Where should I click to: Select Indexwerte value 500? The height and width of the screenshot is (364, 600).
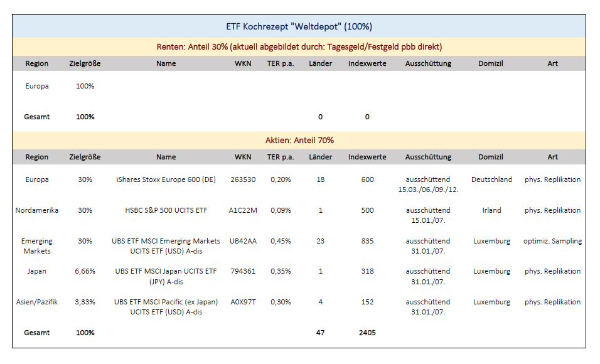pyautogui.click(x=367, y=210)
